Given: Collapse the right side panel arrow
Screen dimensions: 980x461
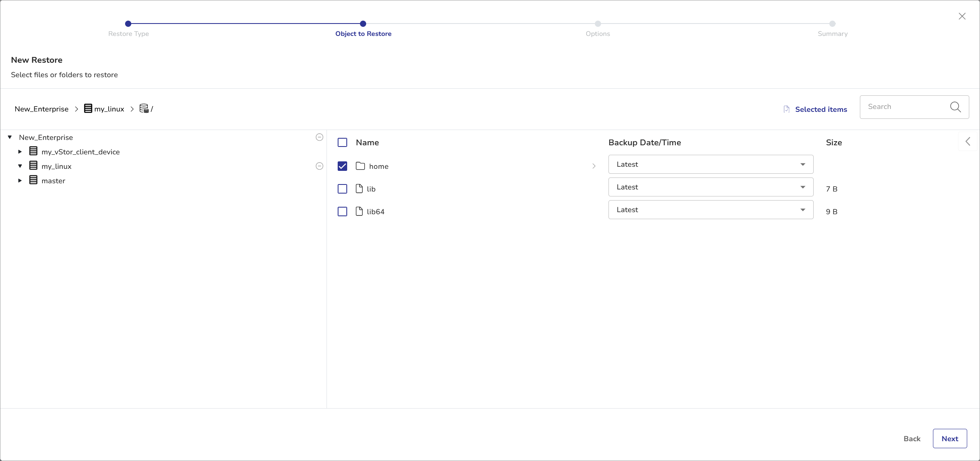Looking at the screenshot, I should coord(968,142).
